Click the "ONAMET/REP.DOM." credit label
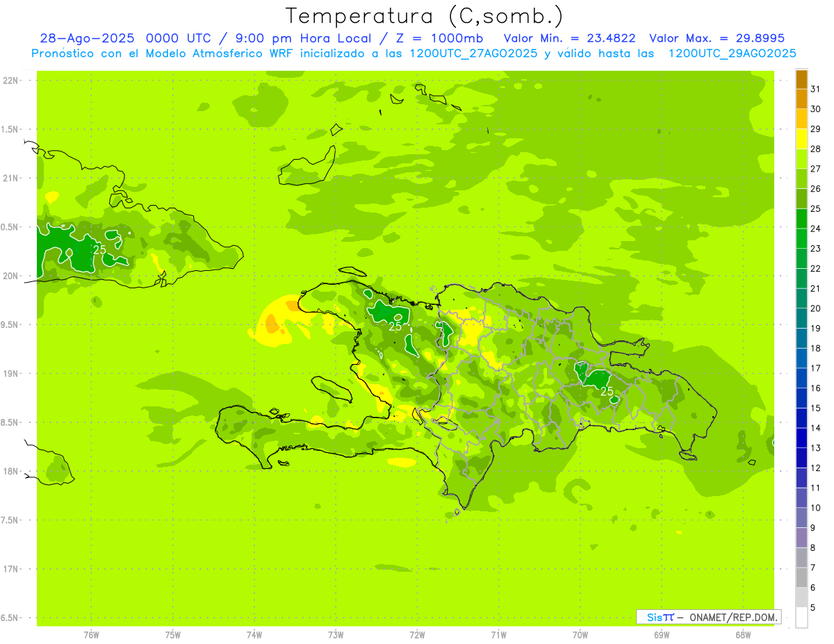 (x=734, y=617)
